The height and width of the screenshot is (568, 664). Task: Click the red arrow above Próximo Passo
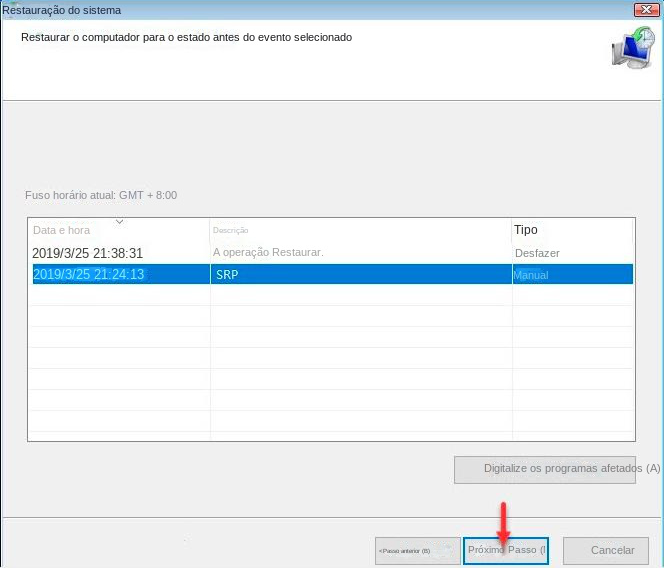click(504, 522)
